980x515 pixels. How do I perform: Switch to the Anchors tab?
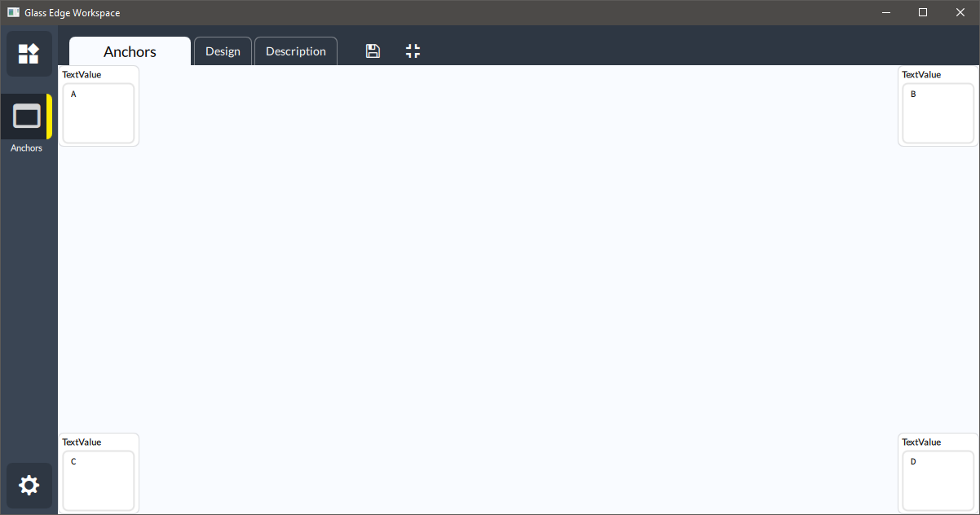(x=130, y=51)
